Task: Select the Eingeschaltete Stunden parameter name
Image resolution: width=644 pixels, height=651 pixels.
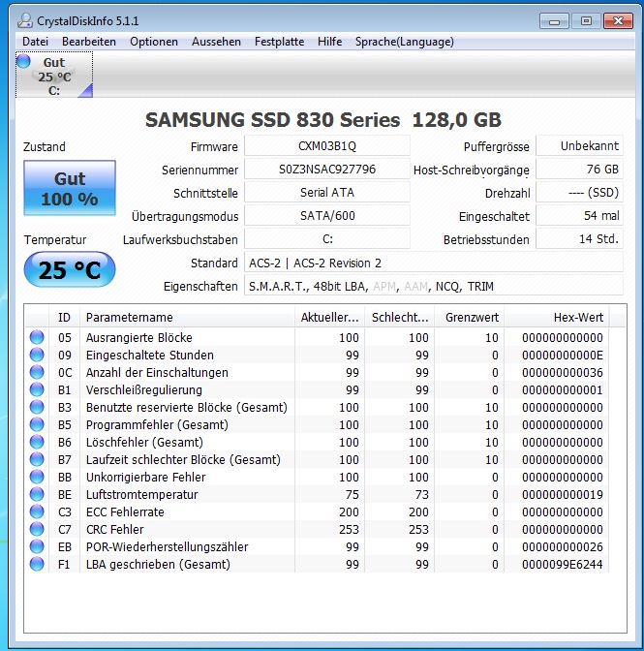Action: click(x=150, y=355)
